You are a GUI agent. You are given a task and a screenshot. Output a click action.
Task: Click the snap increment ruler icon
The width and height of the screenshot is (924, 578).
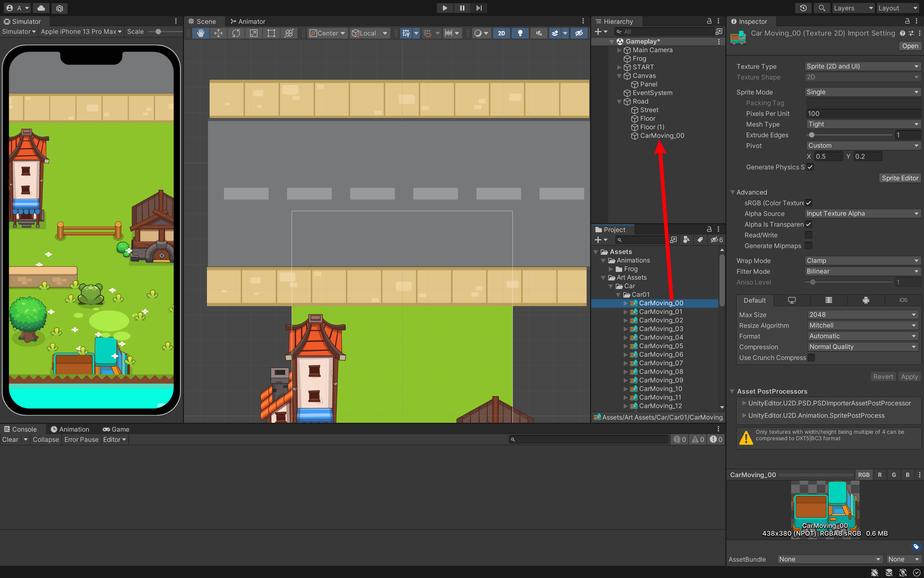tap(449, 33)
